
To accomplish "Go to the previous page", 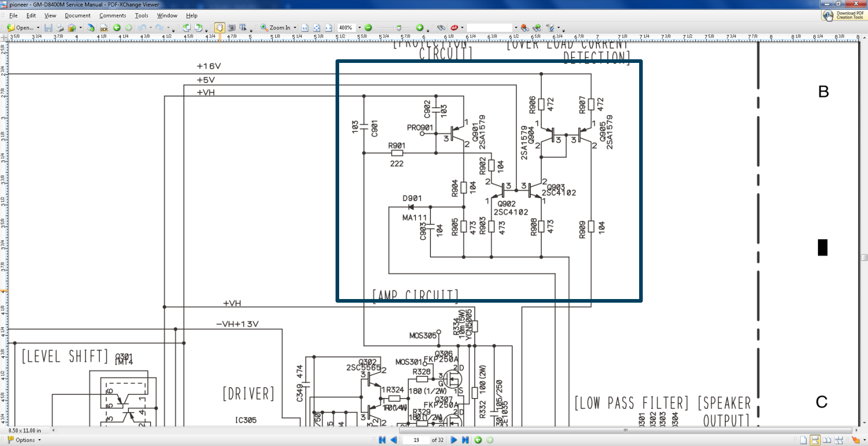I will click(x=394, y=440).
